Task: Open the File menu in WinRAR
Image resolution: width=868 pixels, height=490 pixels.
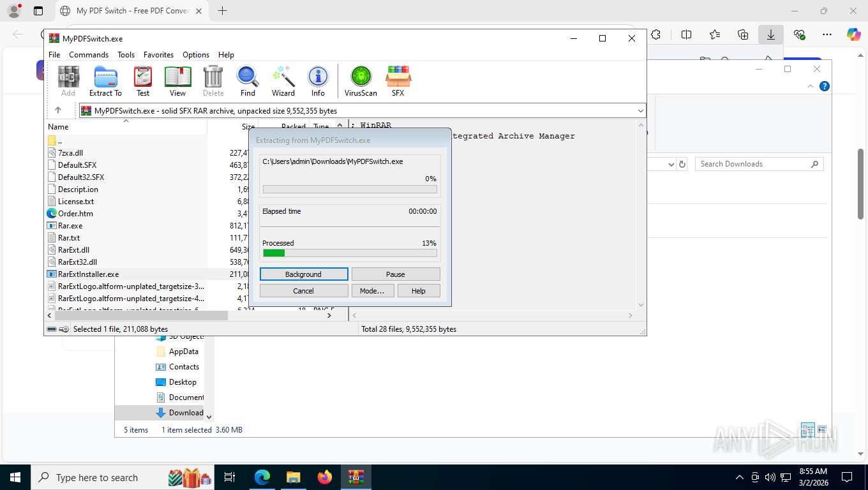Action: (x=54, y=55)
